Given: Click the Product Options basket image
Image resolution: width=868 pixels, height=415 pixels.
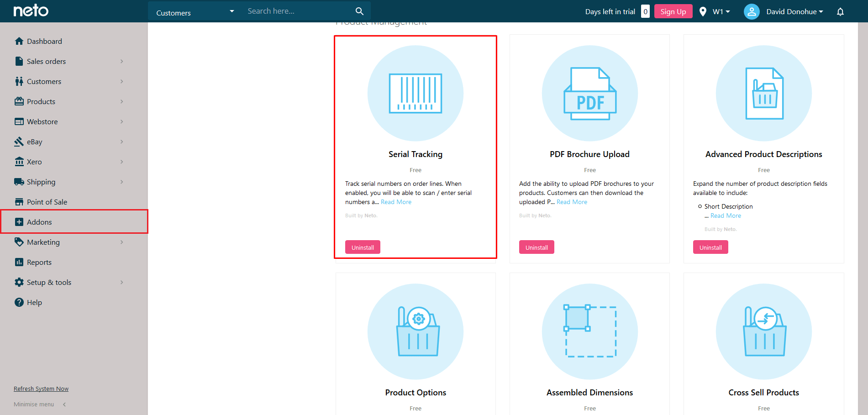Looking at the screenshot, I should coord(416,331).
